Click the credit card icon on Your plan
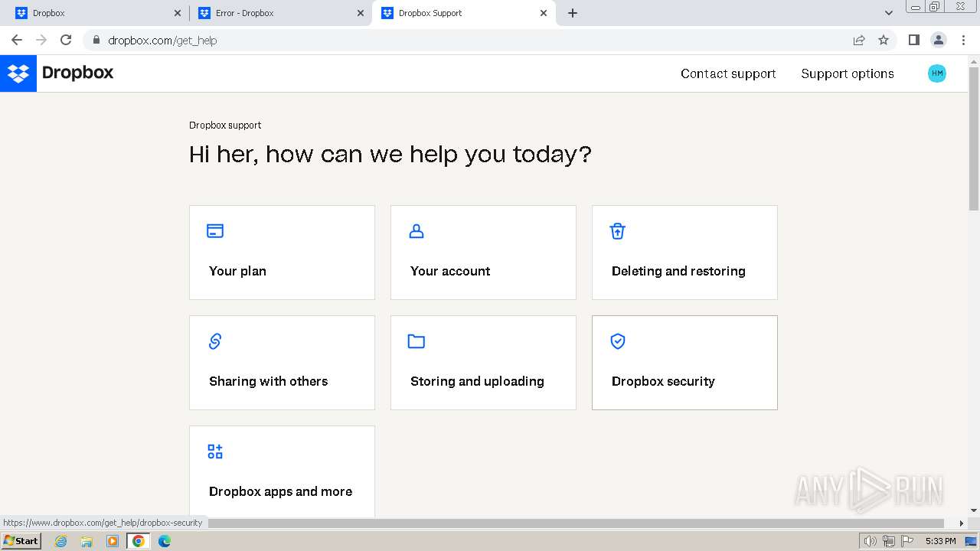Screen dimensions: 980x551 point(215,231)
